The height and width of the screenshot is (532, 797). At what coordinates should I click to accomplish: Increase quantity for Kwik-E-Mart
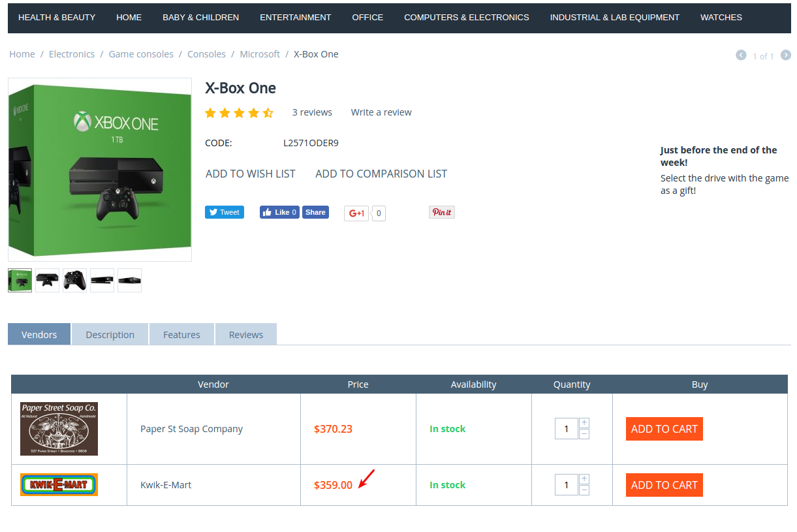(584, 479)
